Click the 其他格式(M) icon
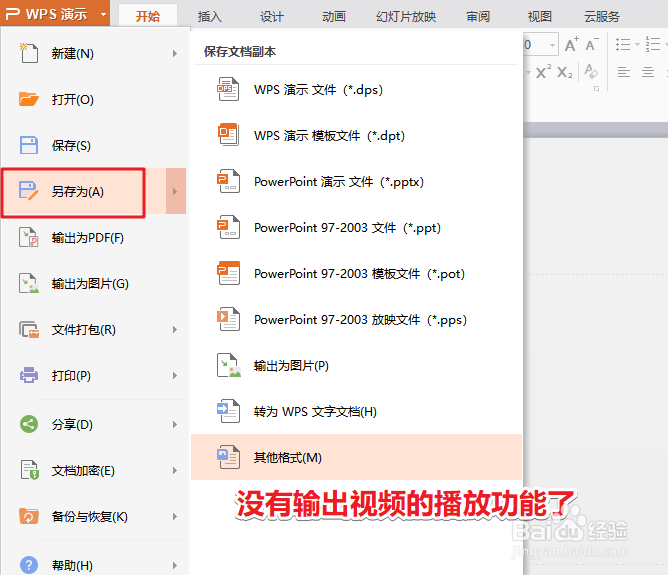The image size is (668, 575). coord(228,457)
